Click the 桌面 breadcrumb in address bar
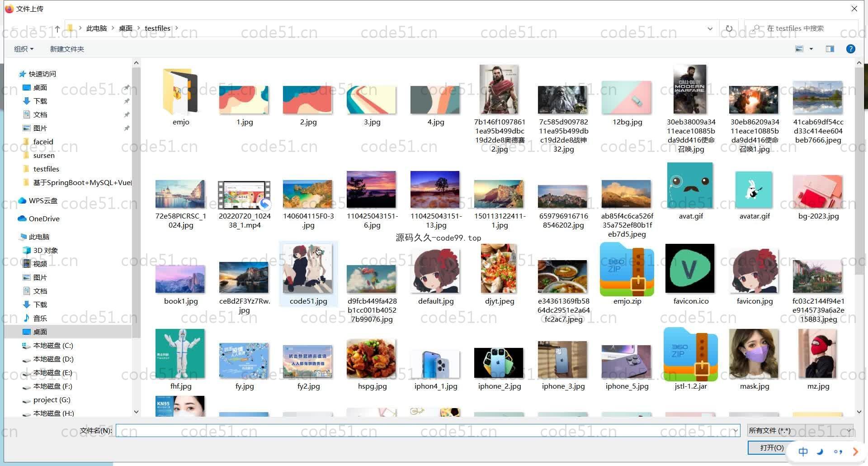 tap(125, 29)
